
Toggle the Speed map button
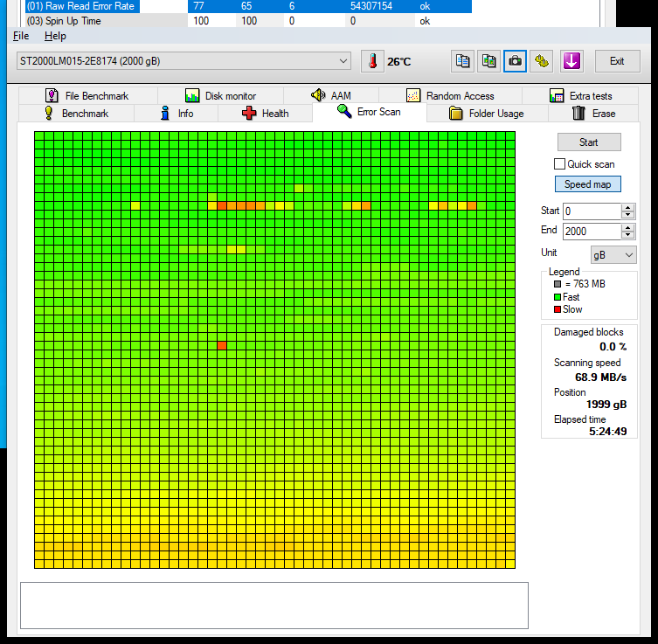[587, 184]
